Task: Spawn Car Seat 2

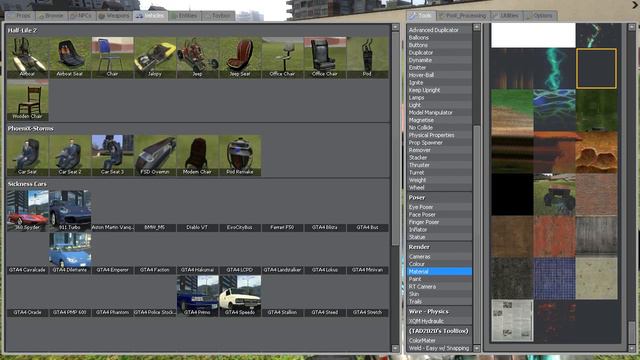Action: [70, 155]
